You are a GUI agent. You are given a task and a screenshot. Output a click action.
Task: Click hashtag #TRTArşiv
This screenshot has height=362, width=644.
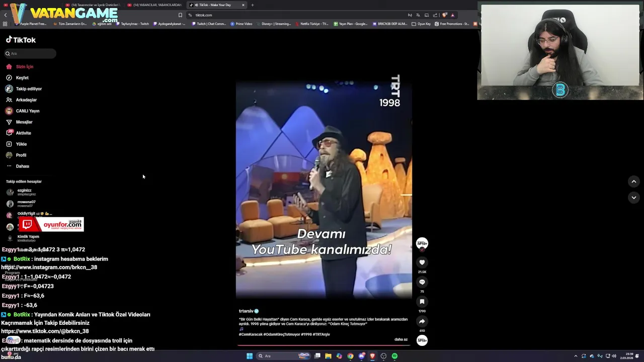(321, 334)
